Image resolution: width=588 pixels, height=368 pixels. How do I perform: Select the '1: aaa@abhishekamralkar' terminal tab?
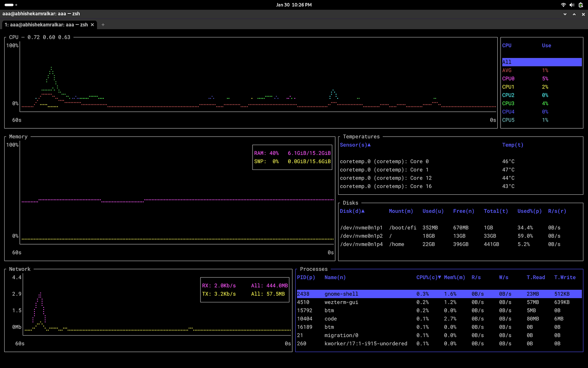click(50, 24)
